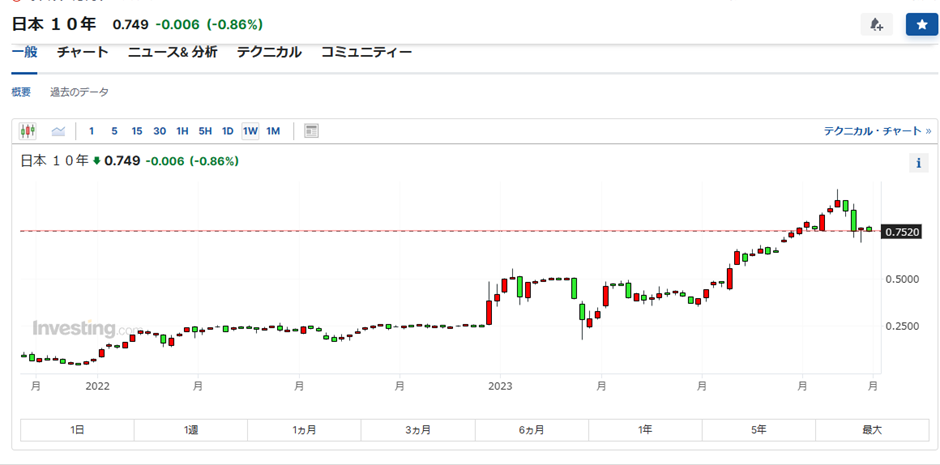Choose the 3ヵ月 time range
This screenshot has height=465, width=940.
click(x=418, y=430)
